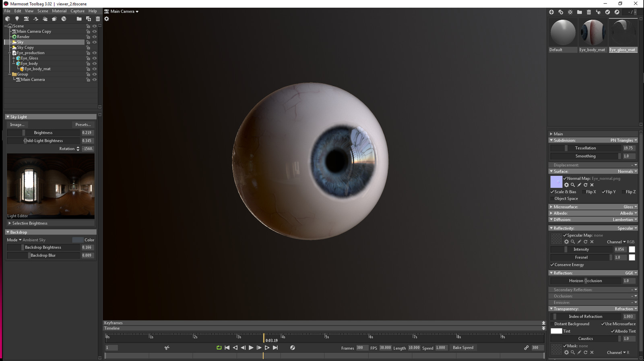
Task: Click Bake Speed button
Action: [x=463, y=347]
